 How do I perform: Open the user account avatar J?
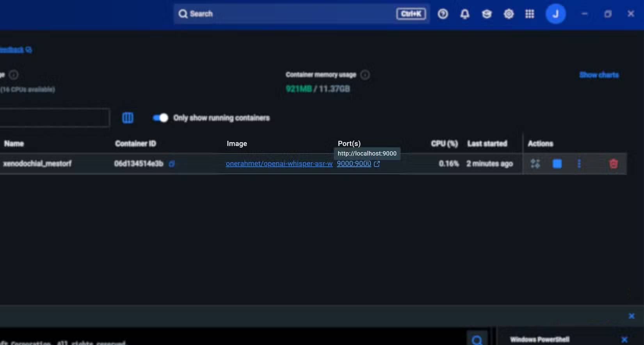pos(555,14)
